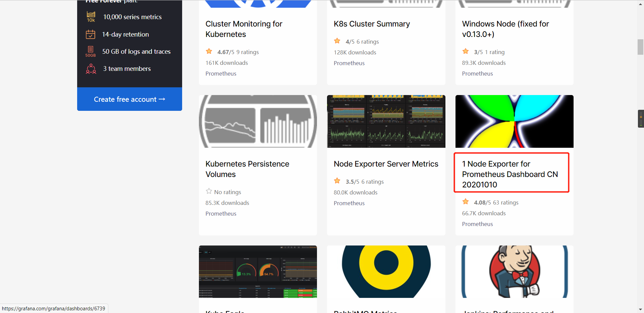Image resolution: width=644 pixels, height=313 pixels.
Task: Click the colorful Node Exporter CN thumbnail
Action: pos(515,121)
